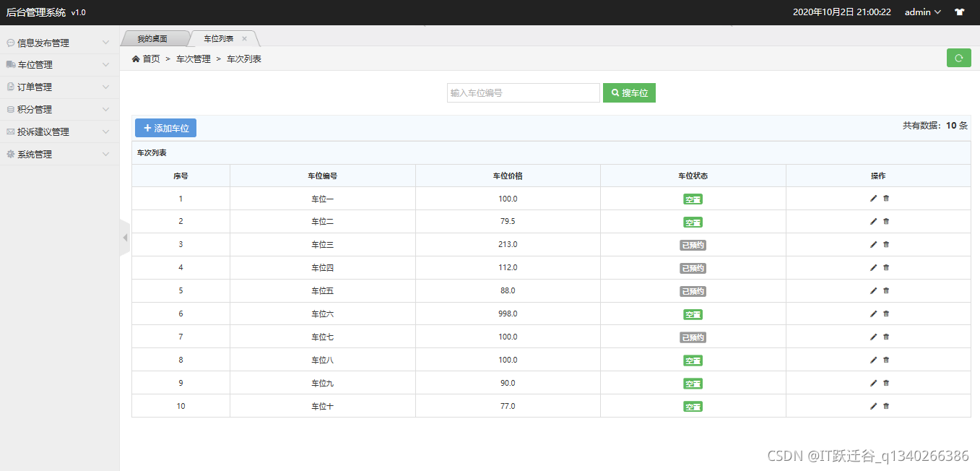Select the cell 车位十

(x=323, y=406)
